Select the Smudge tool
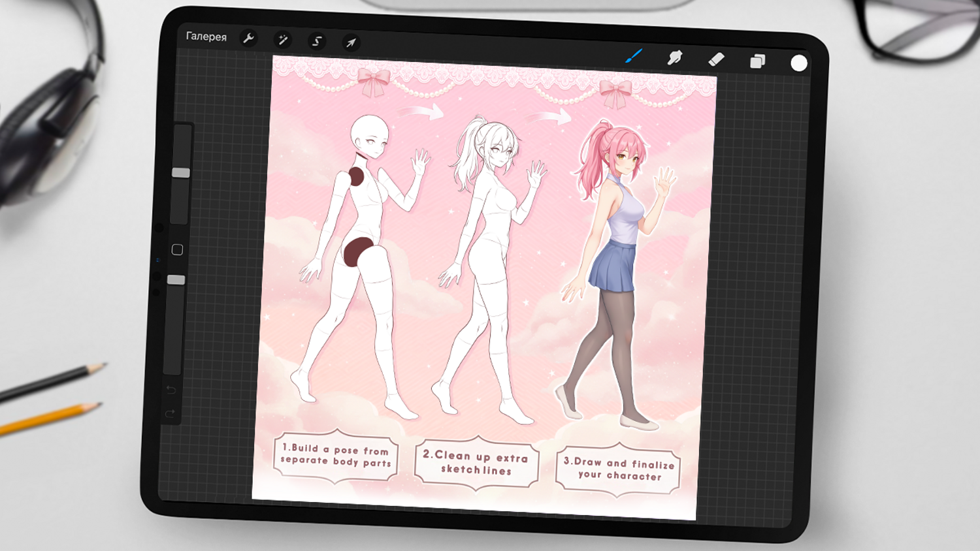Viewport: 980px width, 551px height. [x=675, y=58]
